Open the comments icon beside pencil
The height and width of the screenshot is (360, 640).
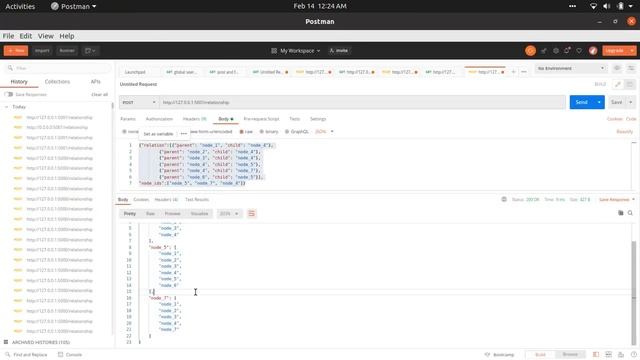(630, 84)
